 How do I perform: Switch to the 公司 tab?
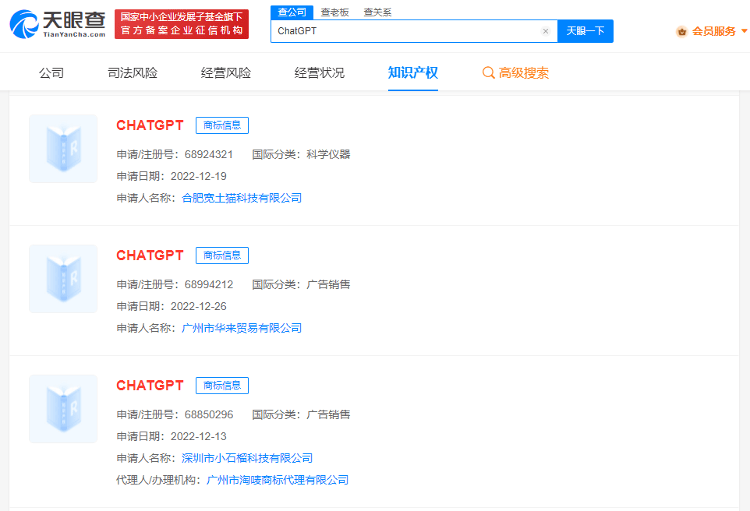point(51,73)
